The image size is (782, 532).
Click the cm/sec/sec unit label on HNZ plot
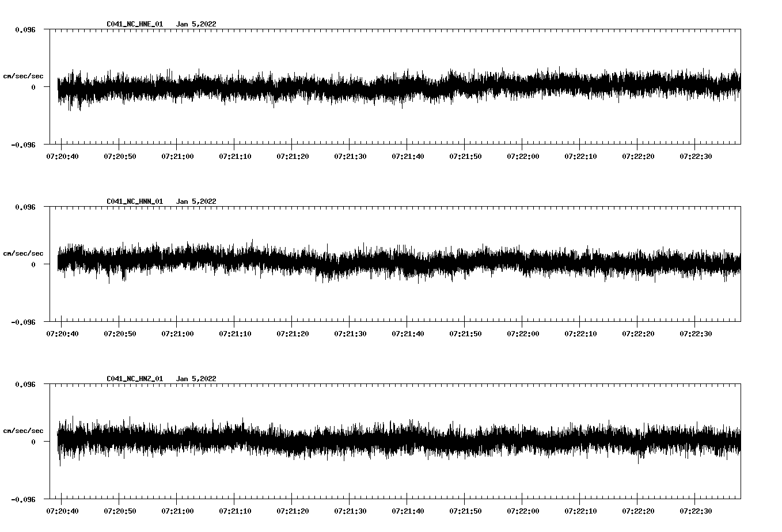[x=23, y=431]
